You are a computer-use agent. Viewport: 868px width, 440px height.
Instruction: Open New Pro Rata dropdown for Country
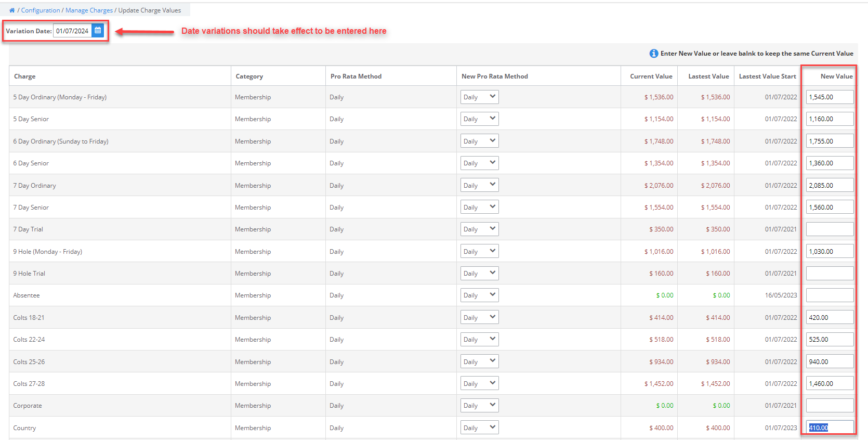(x=479, y=428)
